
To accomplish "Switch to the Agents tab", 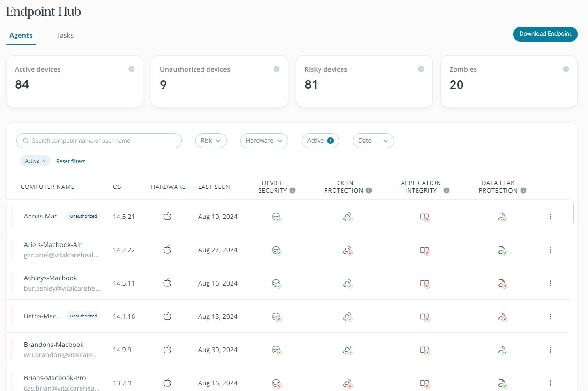I will click(x=21, y=35).
